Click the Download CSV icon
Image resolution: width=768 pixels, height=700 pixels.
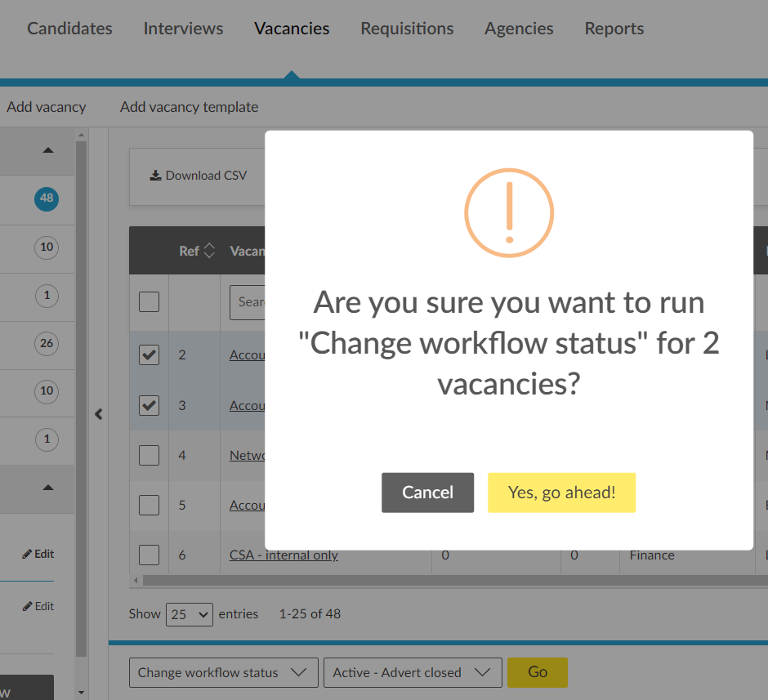pos(155,176)
